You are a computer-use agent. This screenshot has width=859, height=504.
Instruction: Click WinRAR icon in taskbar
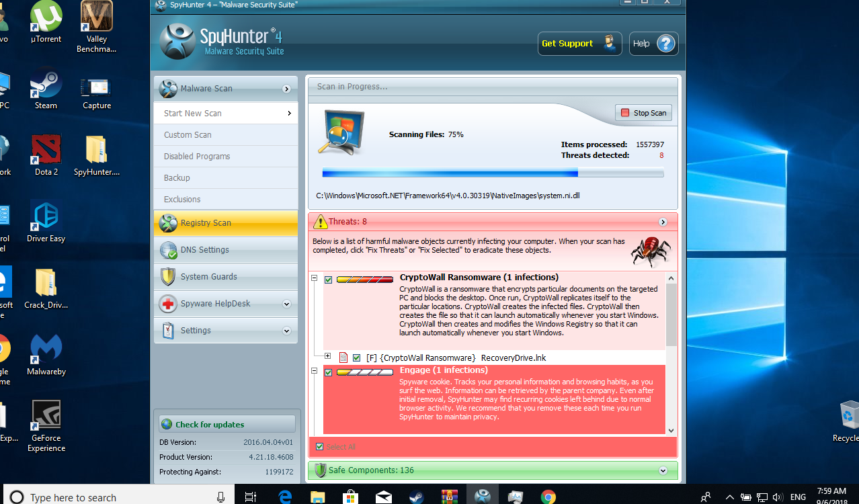pos(450,497)
